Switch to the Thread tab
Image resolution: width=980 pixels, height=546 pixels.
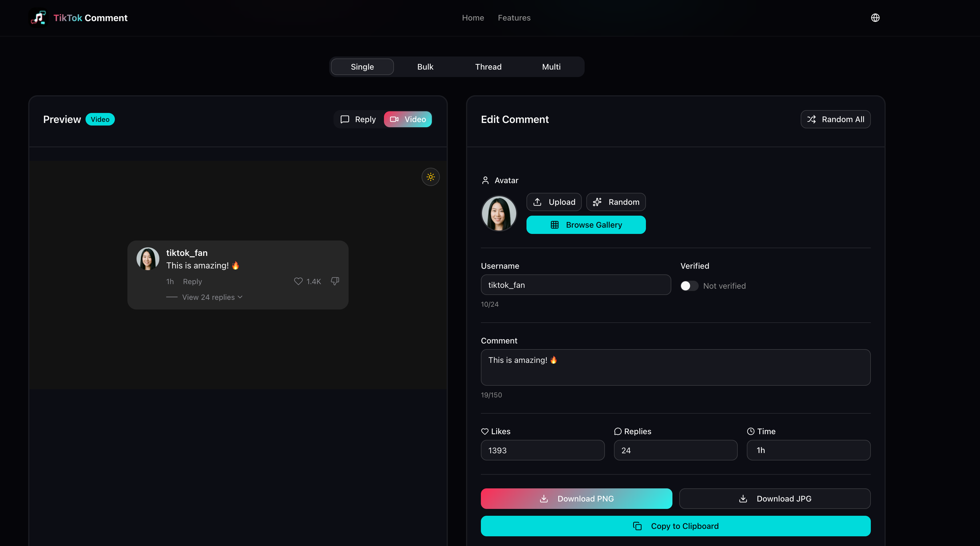click(488, 67)
